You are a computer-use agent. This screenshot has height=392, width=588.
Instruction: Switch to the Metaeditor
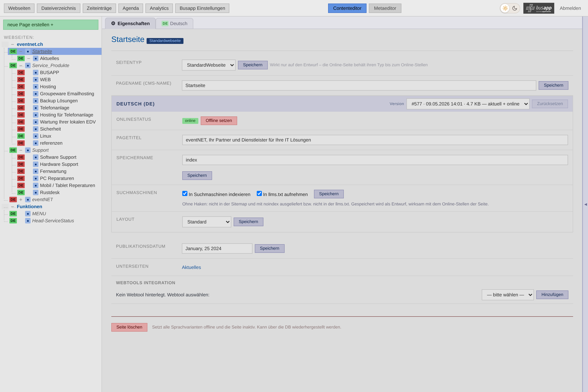385,8
